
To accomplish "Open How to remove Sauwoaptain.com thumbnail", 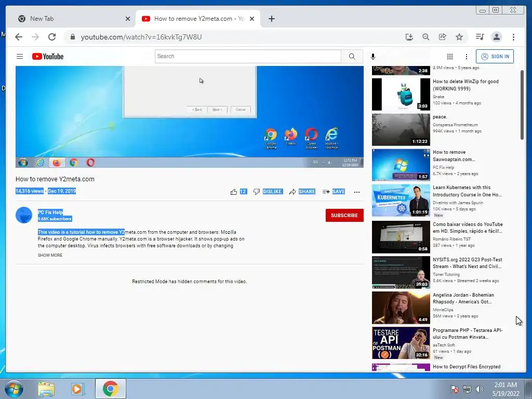I will 401,165.
